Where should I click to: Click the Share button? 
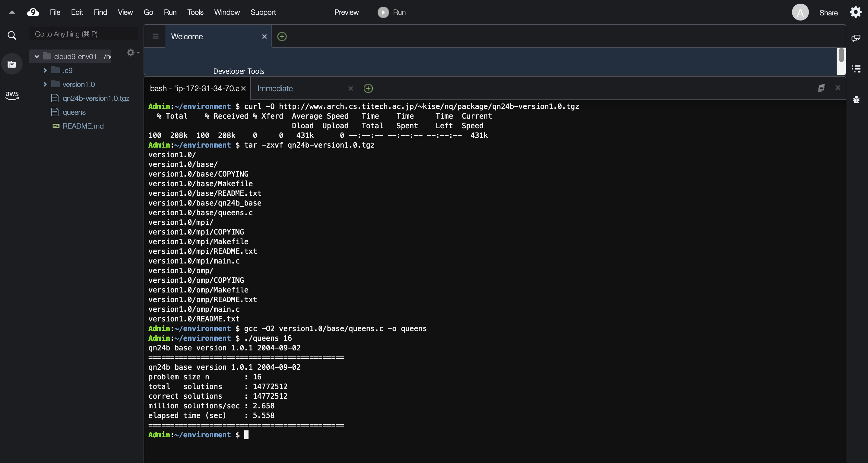pyautogui.click(x=828, y=13)
